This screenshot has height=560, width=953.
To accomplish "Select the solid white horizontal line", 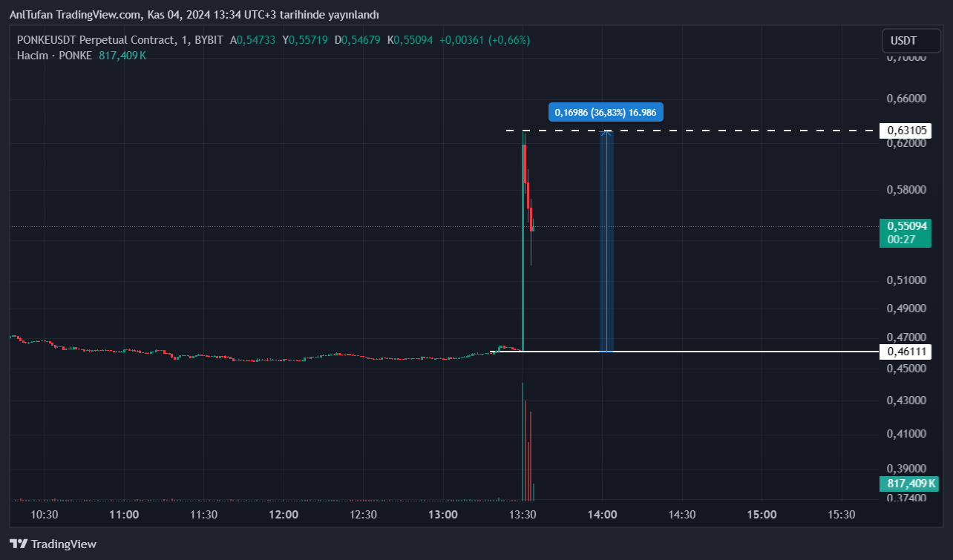I will pyautogui.click(x=705, y=351).
